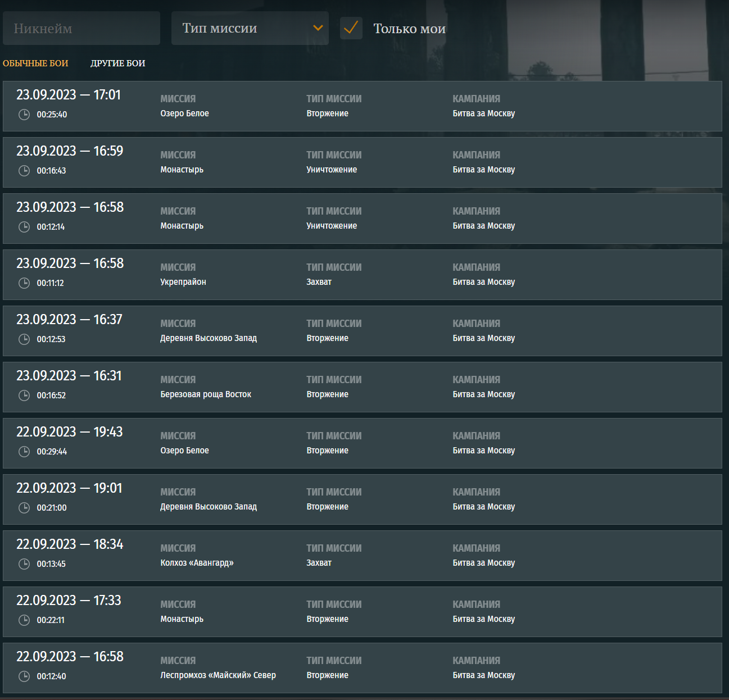This screenshot has height=700, width=729.
Task: Click the clock icon beside duration 00:16:43
Action: [24, 171]
